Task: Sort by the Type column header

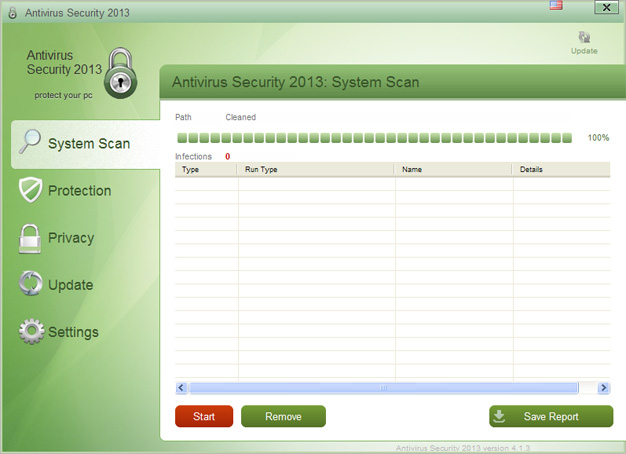Action: click(x=206, y=169)
